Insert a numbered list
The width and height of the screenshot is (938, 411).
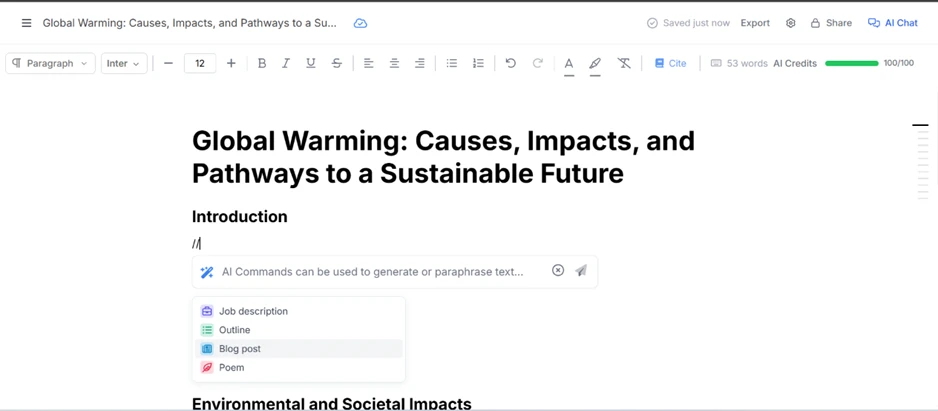pyautogui.click(x=478, y=63)
